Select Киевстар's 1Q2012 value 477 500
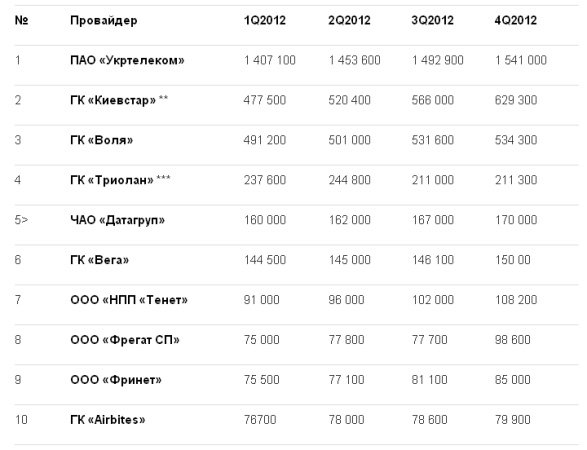Screen dimensions: 587x450 click(265, 100)
